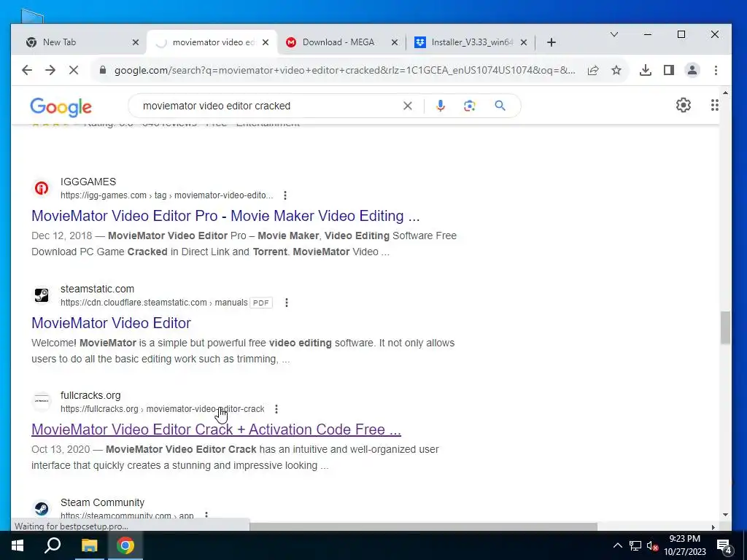Screen dimensions: 747x560
Task: Click the cdn.cloudflare.steamstatic.com URL
Action: tap(154, 303)
